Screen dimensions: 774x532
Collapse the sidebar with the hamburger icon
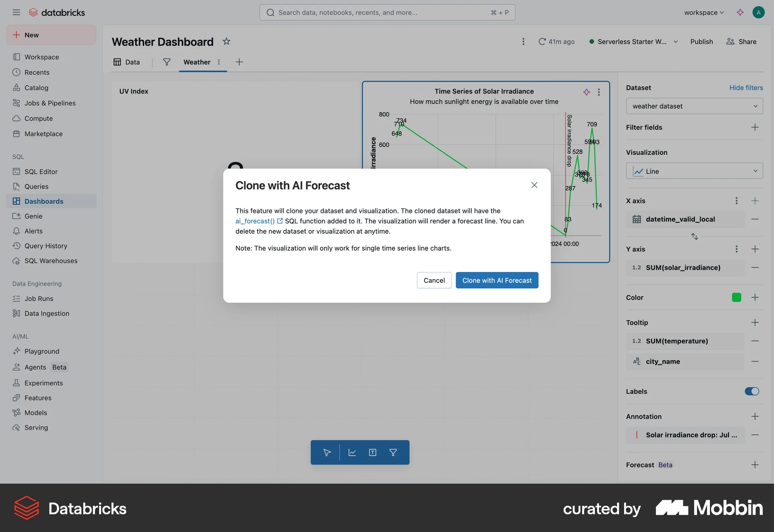click(x=17, y=12)
